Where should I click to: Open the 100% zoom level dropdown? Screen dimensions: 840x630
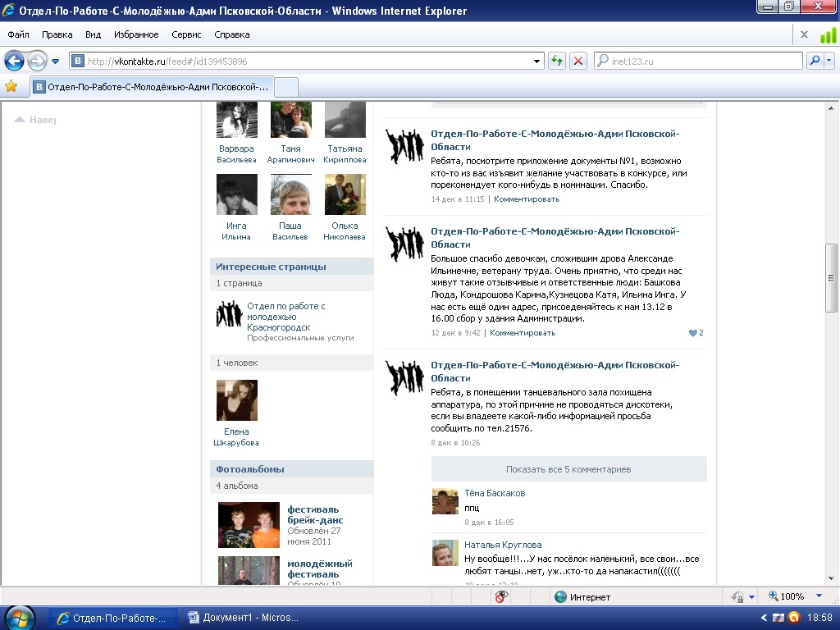coord(819,596)
